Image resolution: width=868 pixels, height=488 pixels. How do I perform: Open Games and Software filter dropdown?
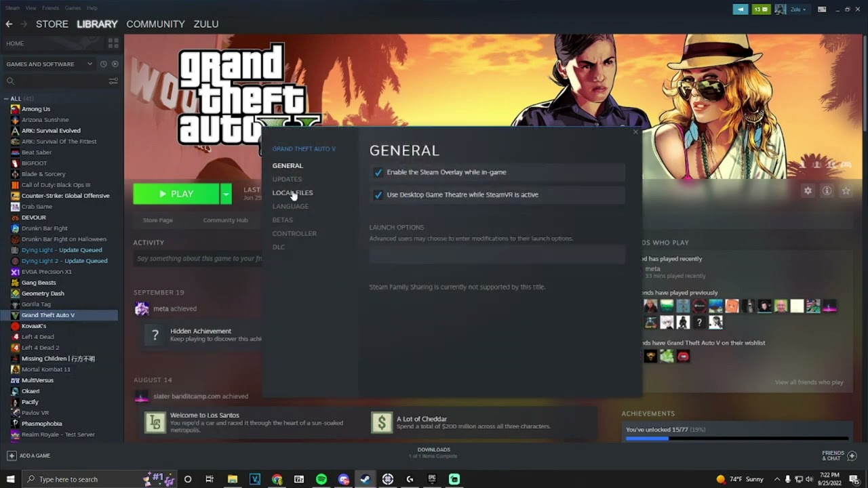click(x=50, y=64)
